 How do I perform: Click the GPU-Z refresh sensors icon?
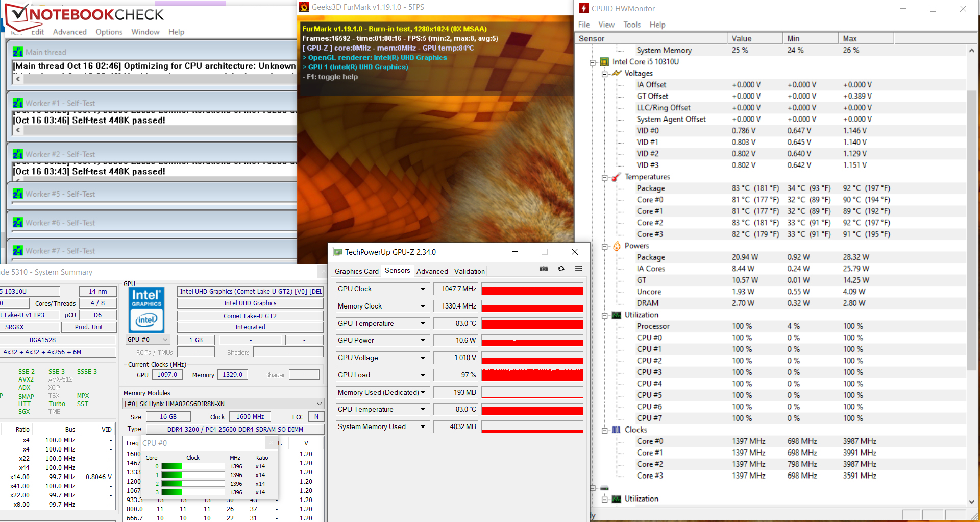click(561, 269)
